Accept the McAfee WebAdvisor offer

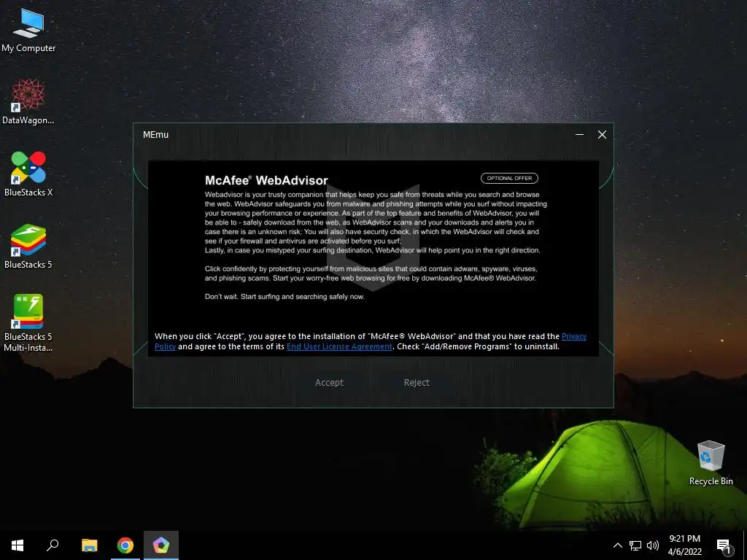[x=329, y=382]
